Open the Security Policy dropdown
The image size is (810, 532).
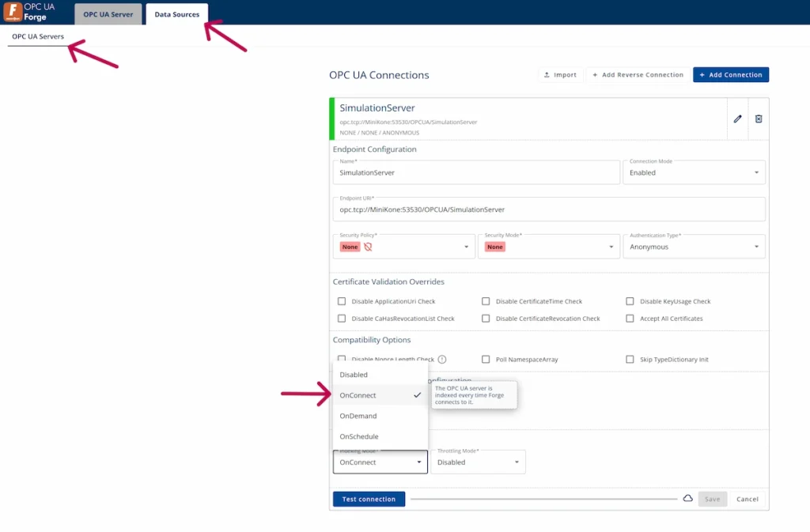(x=404, y=247)
